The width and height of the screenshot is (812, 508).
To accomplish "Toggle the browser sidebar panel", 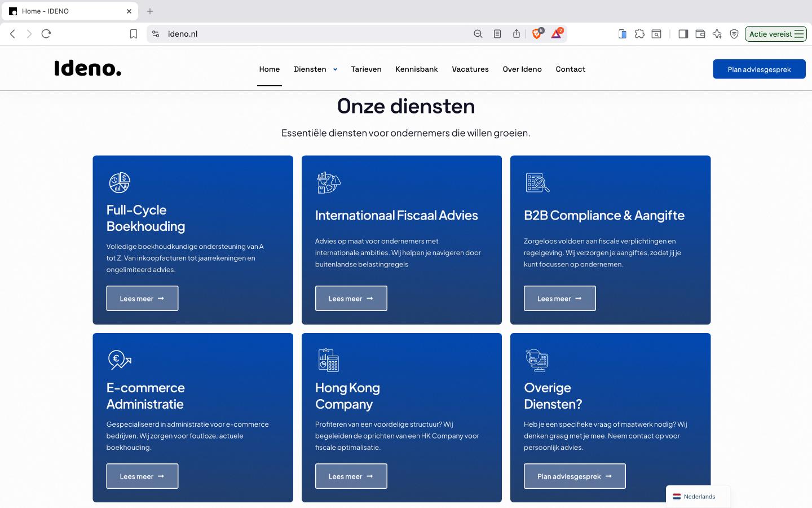I will pyautogui.click(x=683, y=34).
